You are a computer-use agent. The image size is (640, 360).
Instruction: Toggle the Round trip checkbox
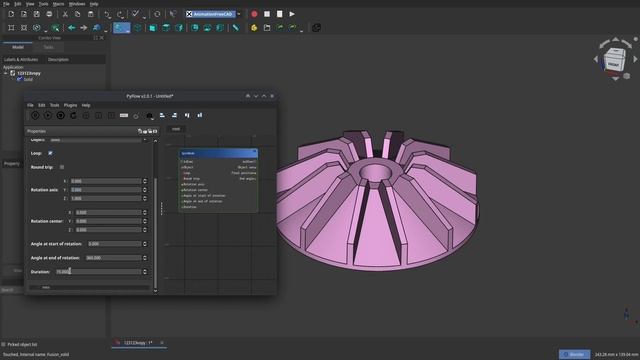62,167
